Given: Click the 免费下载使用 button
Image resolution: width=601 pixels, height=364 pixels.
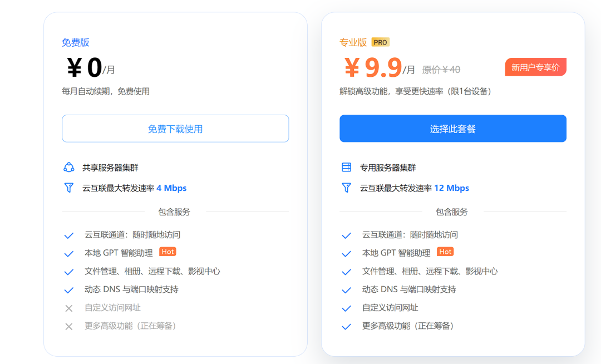Looking at the screenshot, I should point(175,129).
